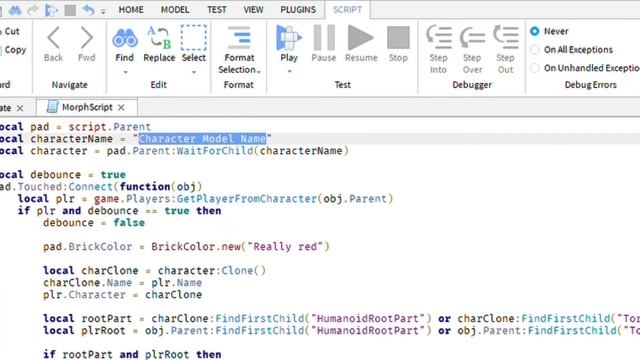The image size is (640, 360).
Task: Select the Never debug errors option
Action: point(535,31)
